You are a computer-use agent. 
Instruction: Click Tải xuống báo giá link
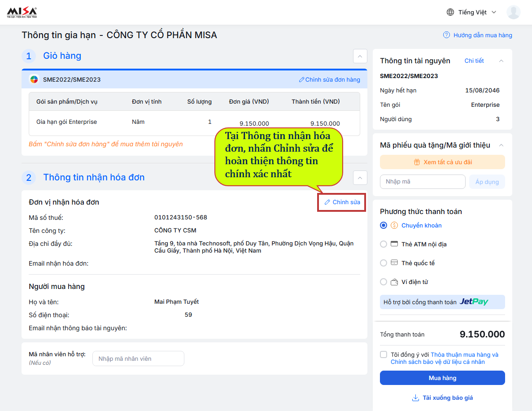448,398
